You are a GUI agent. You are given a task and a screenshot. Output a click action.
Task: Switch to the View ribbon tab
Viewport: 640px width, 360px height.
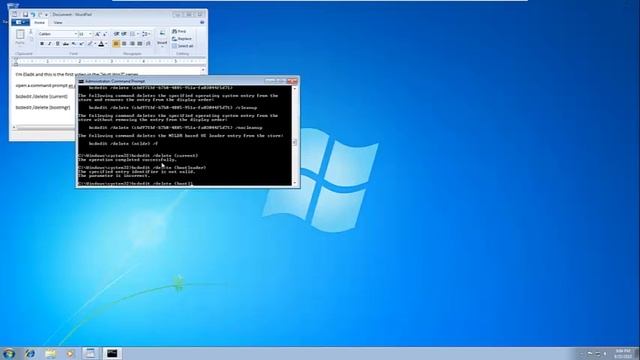click(58, 22)
